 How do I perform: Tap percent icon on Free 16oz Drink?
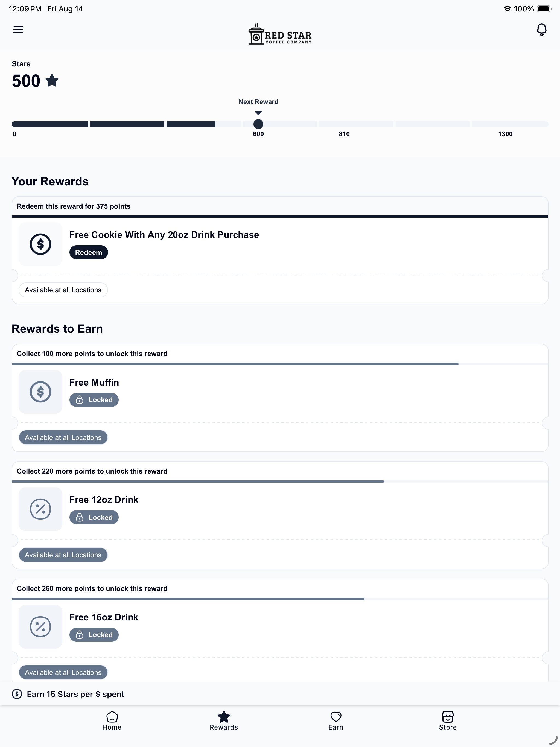(x=40, y=626)
